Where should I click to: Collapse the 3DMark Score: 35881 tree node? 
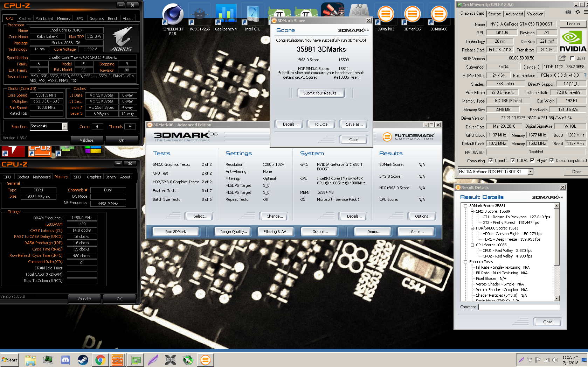pyautogui.click(x=466, y=206)
